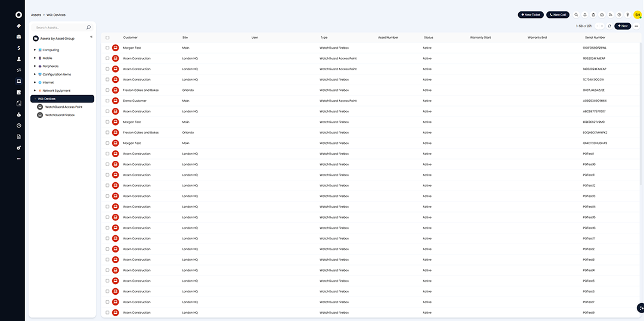Check the Demo Customer row checkbox
Screen dimensions: 644x321
tap(107, 101)
